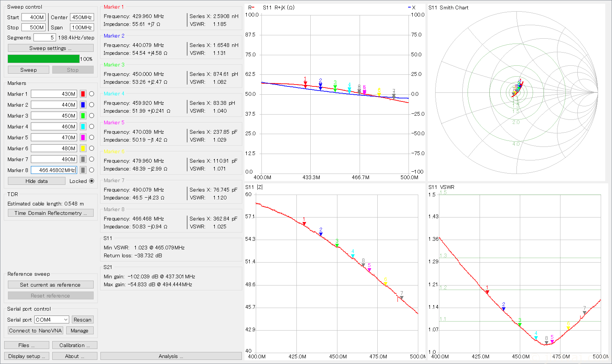This screenshot has height=364, width=612.
Task: Click Marker 8 'Frequency: 466.468 MHz' readout
Action: click(x=134, y=219)
